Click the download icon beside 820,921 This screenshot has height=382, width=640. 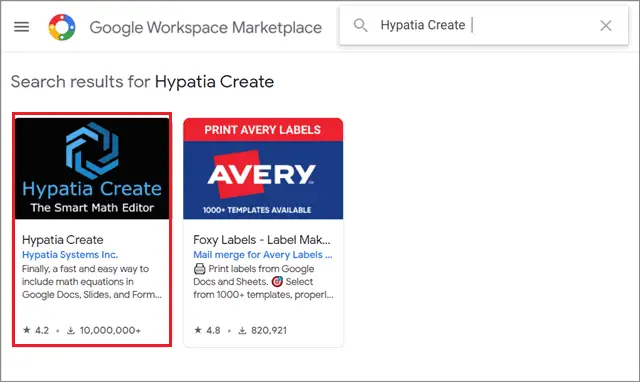pos(242,330)
